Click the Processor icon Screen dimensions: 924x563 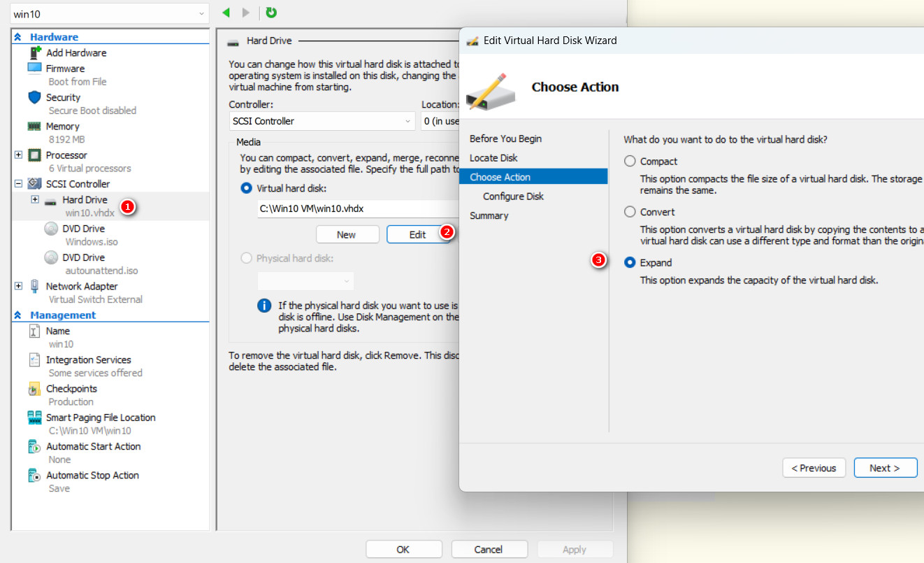click(x=35, y=155)
